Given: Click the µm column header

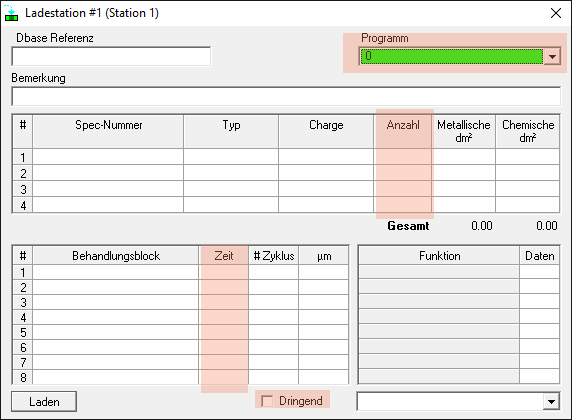Looking at the screenshot, I should click(x=324, y=255).
